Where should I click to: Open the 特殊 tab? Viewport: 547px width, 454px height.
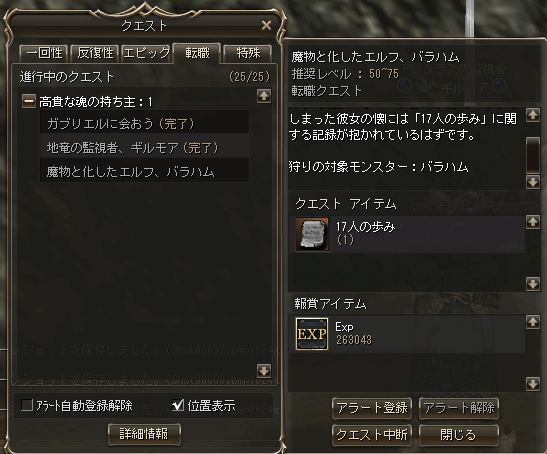[248, 53]
